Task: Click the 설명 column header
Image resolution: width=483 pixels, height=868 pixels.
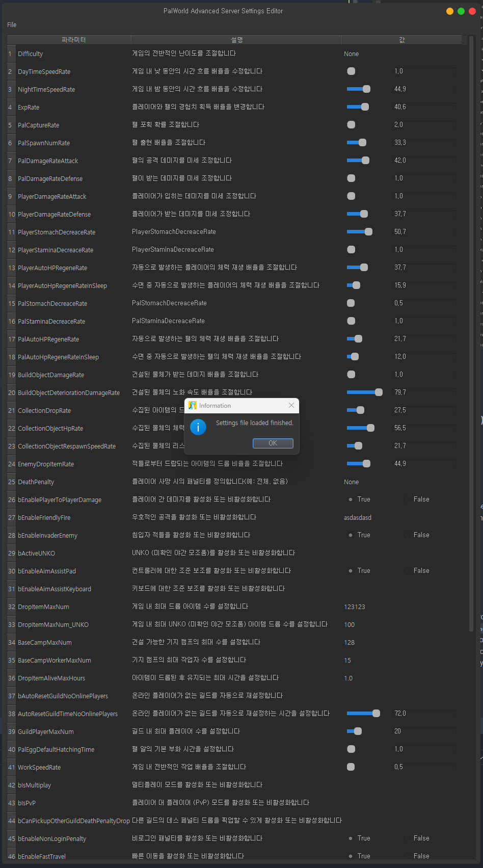Action: pos(237,40)
